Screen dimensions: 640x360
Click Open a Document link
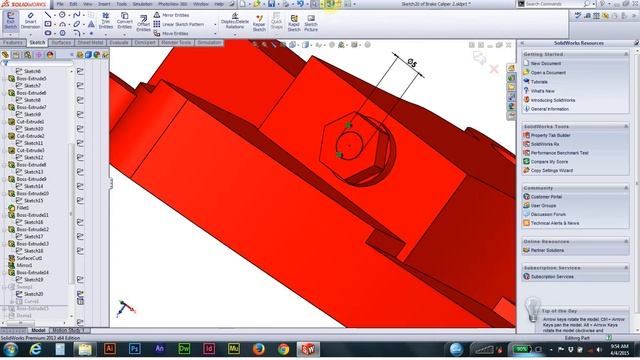548,73
